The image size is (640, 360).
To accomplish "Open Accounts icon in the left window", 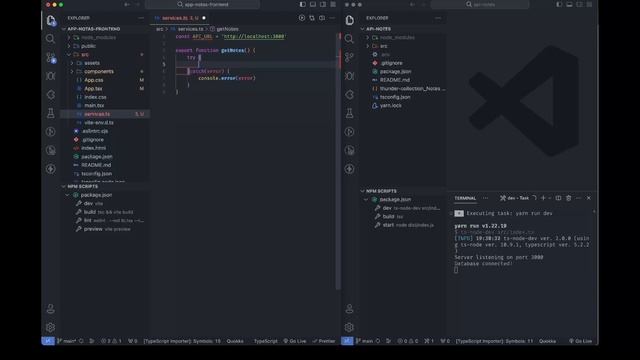I will coord(51,309).
